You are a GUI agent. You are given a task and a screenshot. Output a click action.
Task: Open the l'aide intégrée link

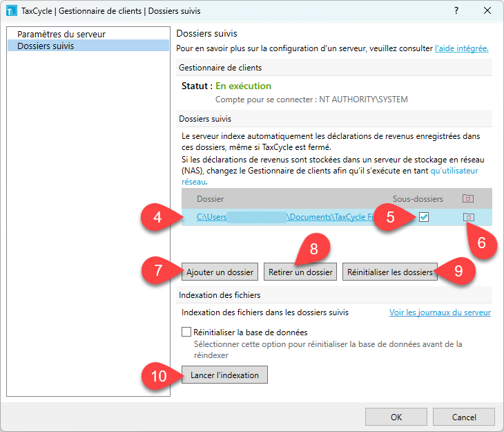(x=462, y=48)
